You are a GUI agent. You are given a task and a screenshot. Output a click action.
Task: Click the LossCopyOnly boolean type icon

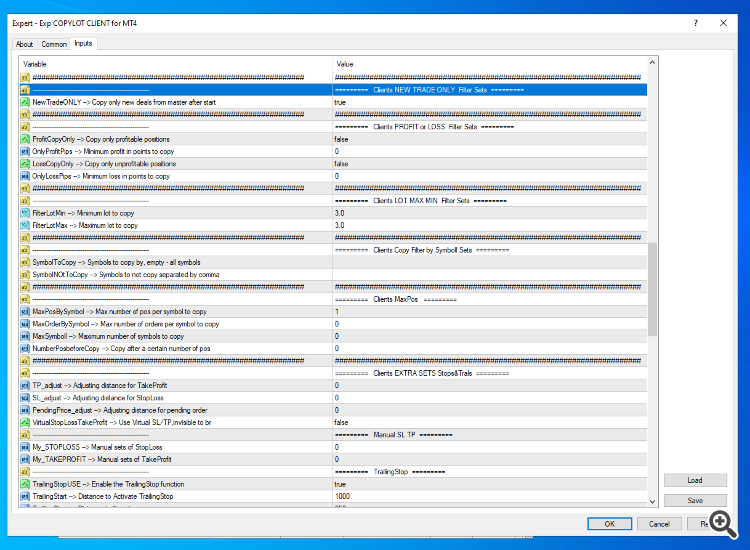click(25, 164)
